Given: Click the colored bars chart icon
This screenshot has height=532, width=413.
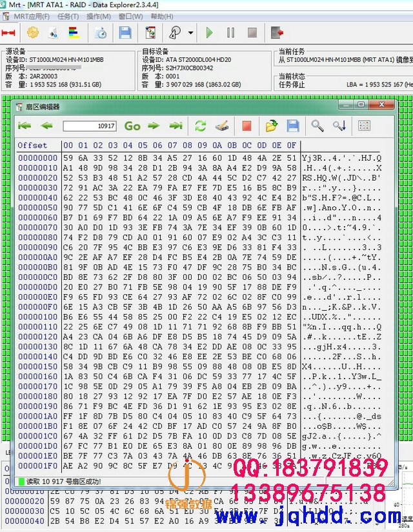Looking at the screenshot, I should [74, 33].
